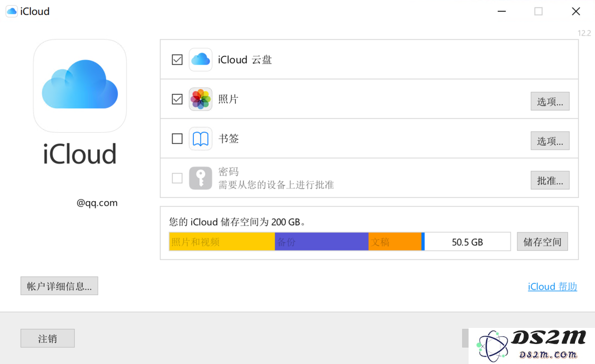Image resolution: width=595 pixels, height=364 pixels.
Task: Click the purple 备份 storage segment
Action: pos(322,241)
